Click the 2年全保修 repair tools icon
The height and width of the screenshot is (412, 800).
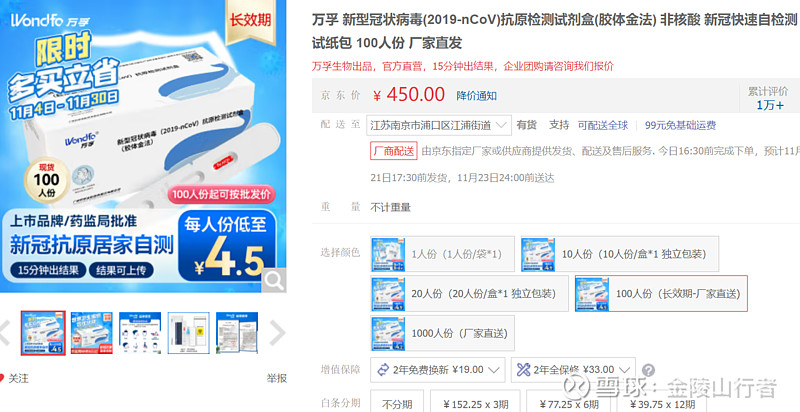tap(523, 370)
